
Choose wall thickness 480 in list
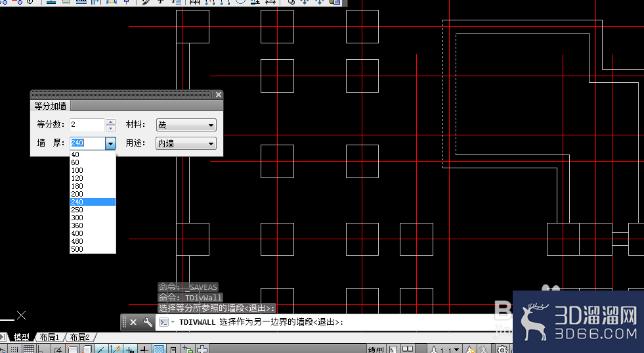(93, 241)
